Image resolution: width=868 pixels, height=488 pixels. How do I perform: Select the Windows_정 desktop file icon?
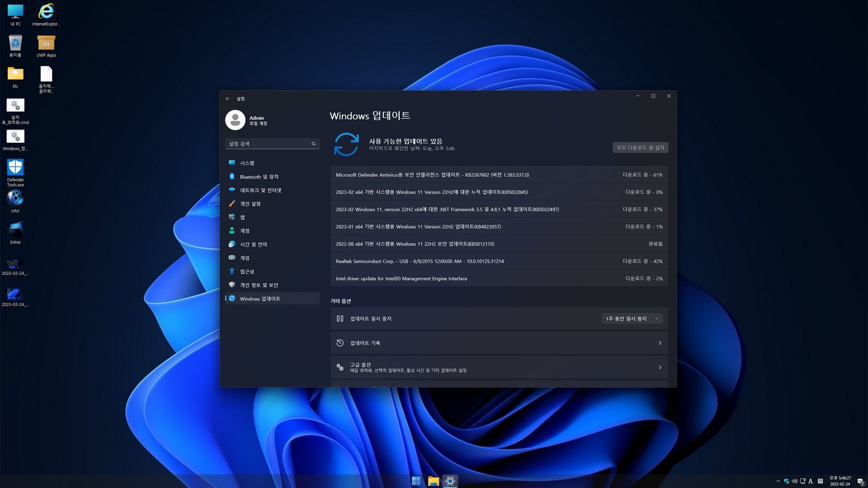click(15, 140)
